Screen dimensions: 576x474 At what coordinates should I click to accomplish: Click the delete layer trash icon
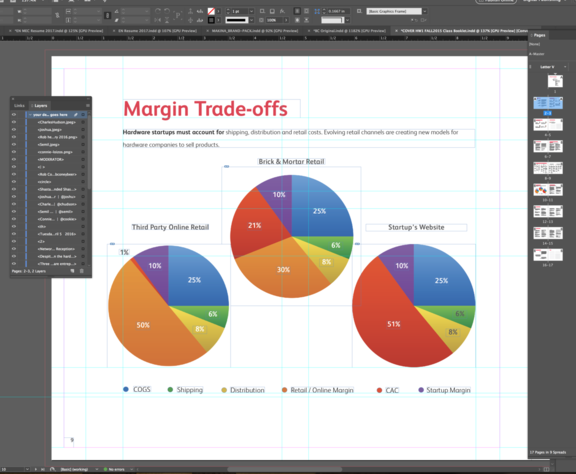coord(82,271)
